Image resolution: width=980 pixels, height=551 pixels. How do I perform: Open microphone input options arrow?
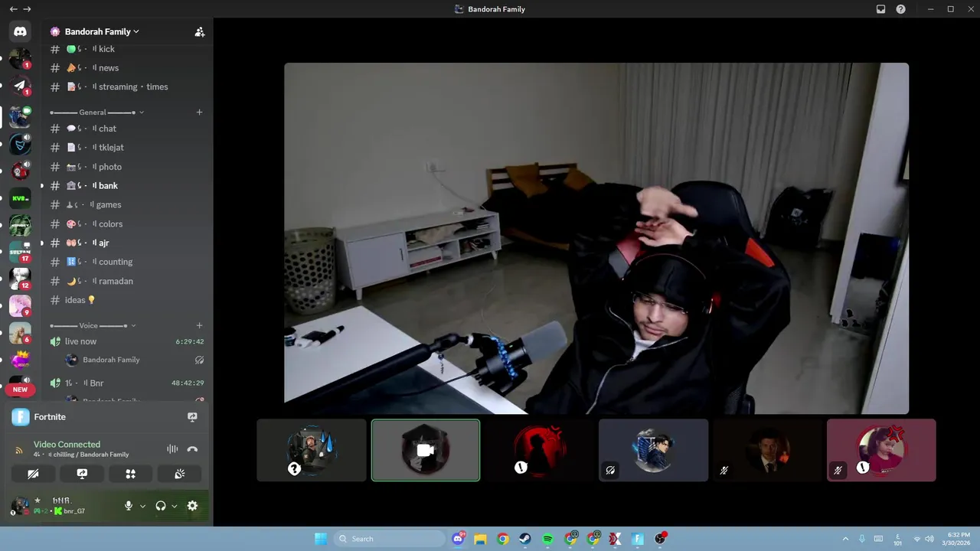pos(142,506)
